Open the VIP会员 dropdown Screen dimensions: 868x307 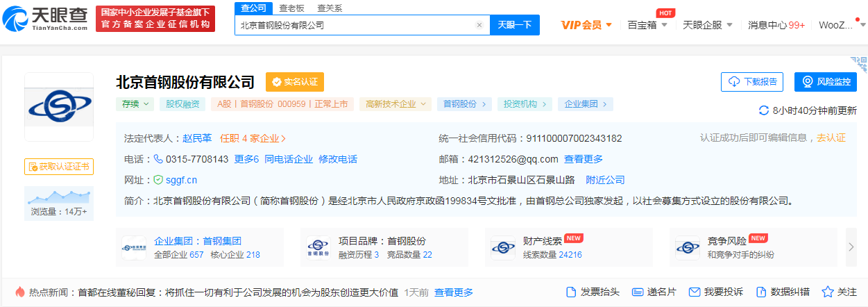click(x=586, y=25)
